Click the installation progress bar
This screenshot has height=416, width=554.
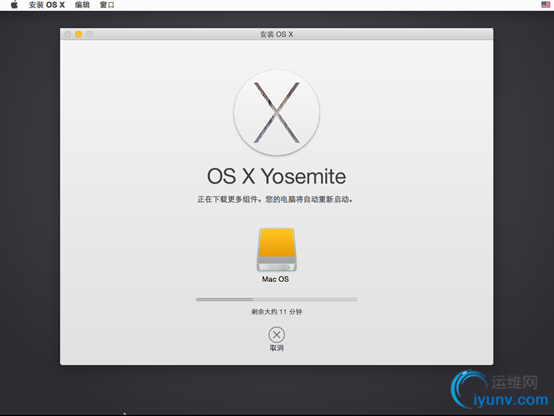(277, 299)
